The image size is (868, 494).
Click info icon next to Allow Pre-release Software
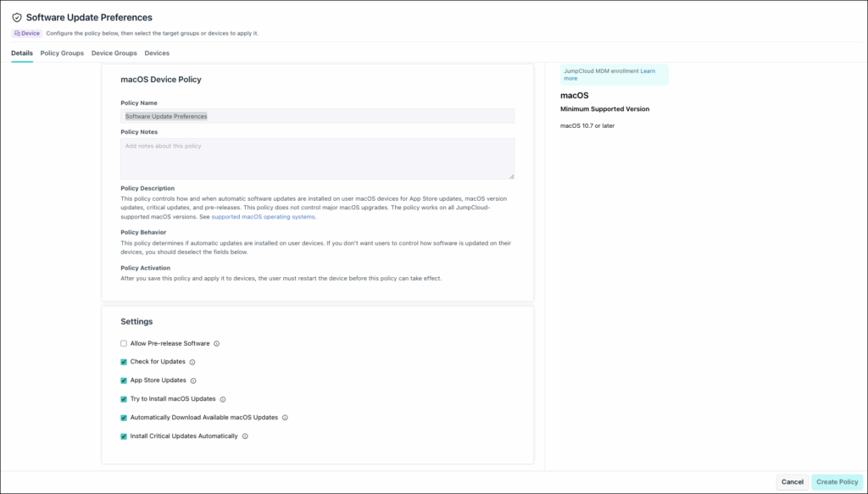[x=217, y=343]
